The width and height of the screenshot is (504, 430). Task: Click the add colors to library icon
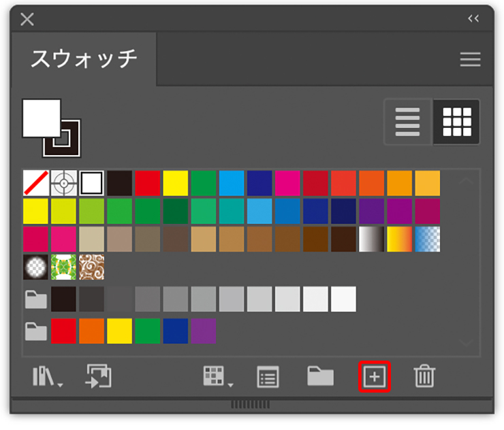pos(98,377)
